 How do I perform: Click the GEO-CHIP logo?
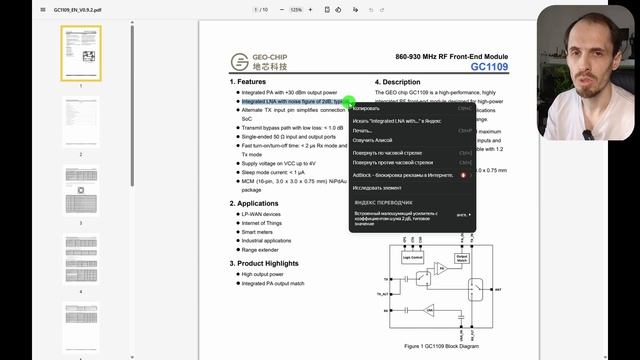[259, 62]
